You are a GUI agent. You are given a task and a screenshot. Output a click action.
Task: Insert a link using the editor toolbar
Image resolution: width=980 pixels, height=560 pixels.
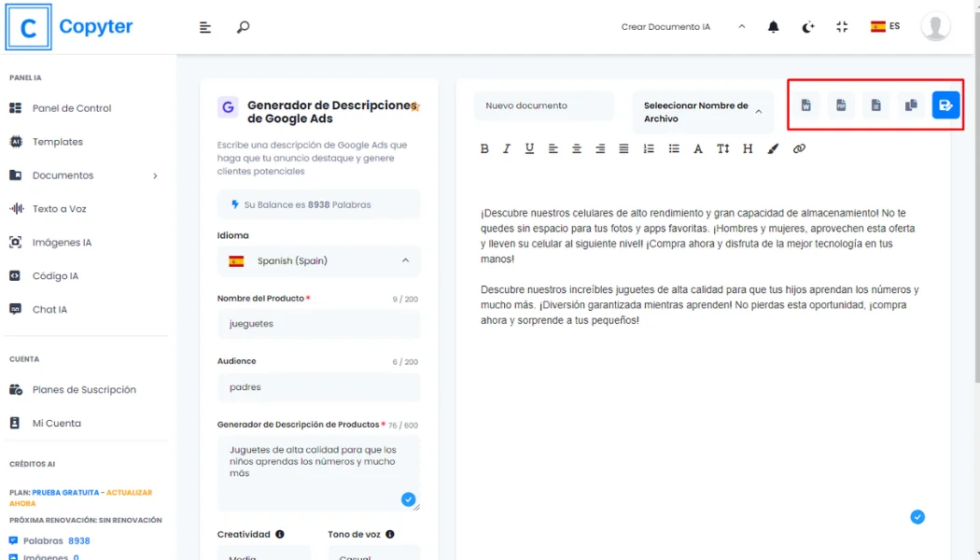pos(799,148)
